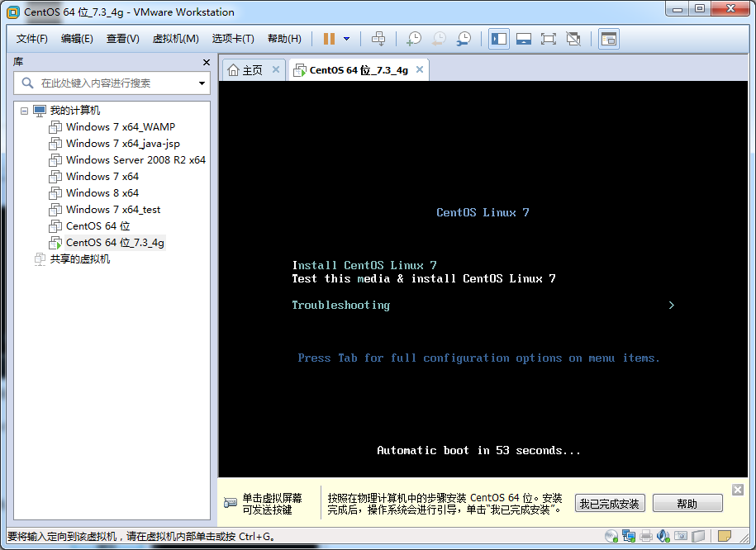This screenshot has width=756, height=550.
Task: Switch to the 主页 tab
Action: point(253,70)
